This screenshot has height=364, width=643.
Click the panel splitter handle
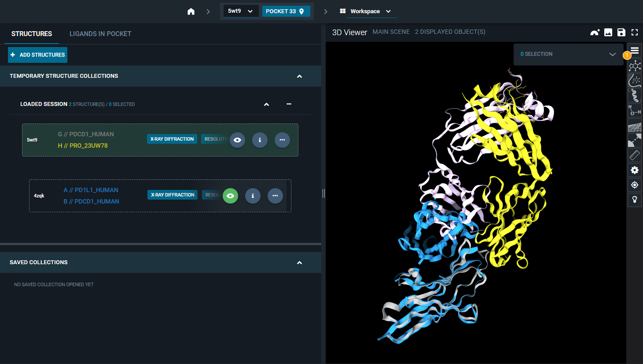coord(323,193)
